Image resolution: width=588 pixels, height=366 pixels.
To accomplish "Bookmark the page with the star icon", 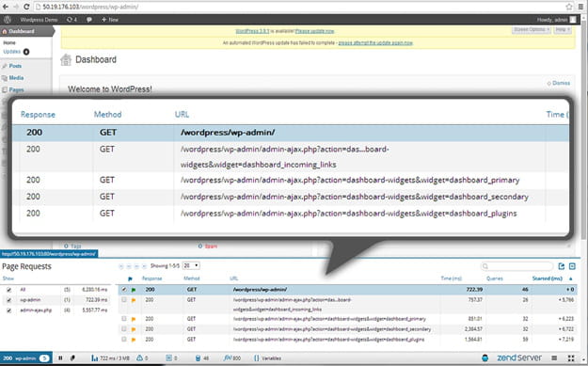I will (569, 7).
